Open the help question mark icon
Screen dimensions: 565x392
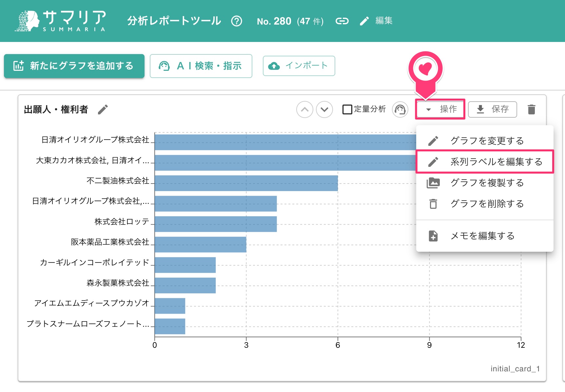[x=236, y=21]
